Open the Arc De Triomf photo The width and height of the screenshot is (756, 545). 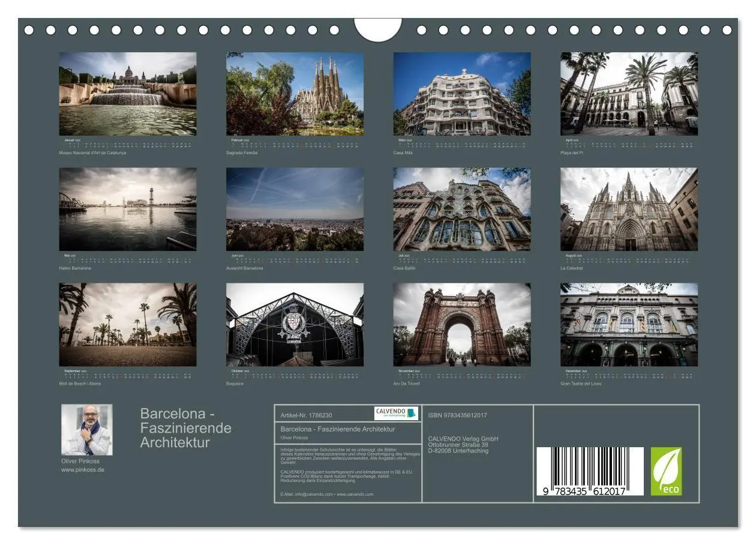(x=462, y=325)
